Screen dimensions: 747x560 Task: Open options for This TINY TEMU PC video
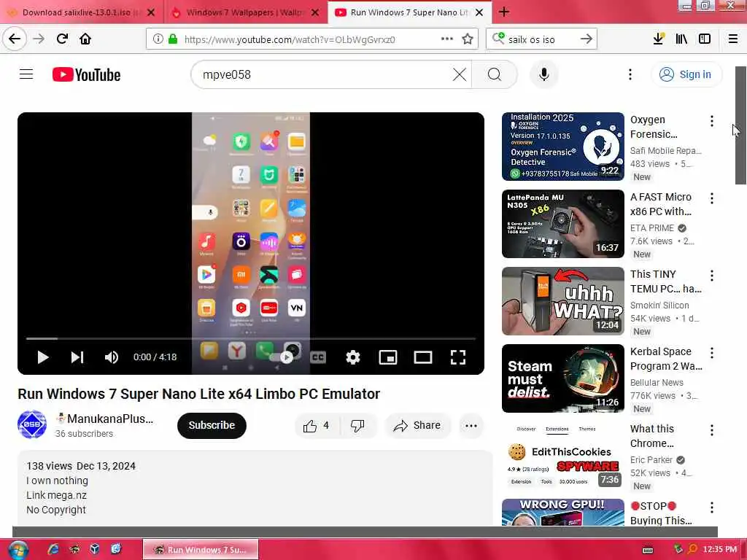712,275
